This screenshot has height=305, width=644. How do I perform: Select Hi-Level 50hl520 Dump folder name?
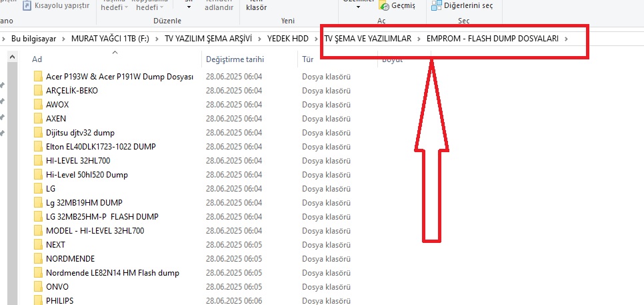(87, 175)
